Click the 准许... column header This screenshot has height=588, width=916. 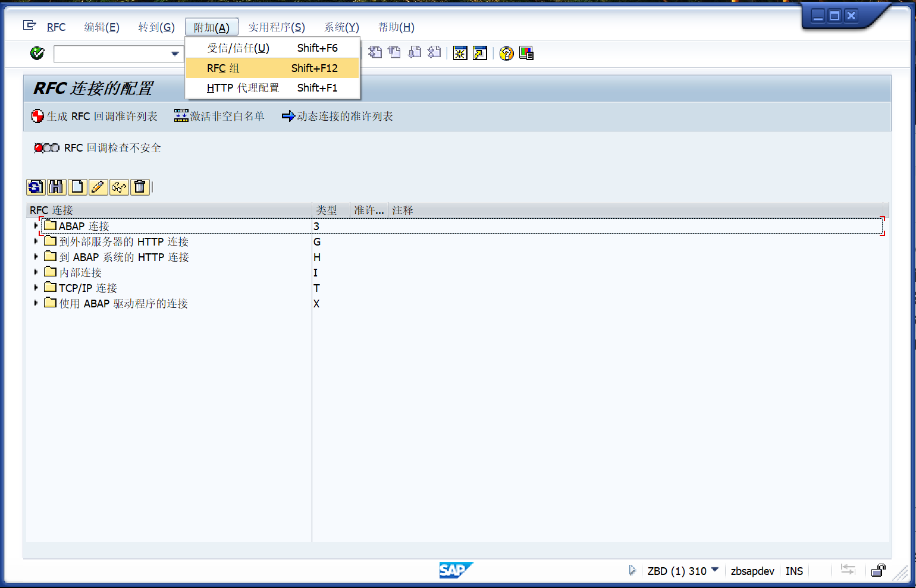tap(369, 210)
